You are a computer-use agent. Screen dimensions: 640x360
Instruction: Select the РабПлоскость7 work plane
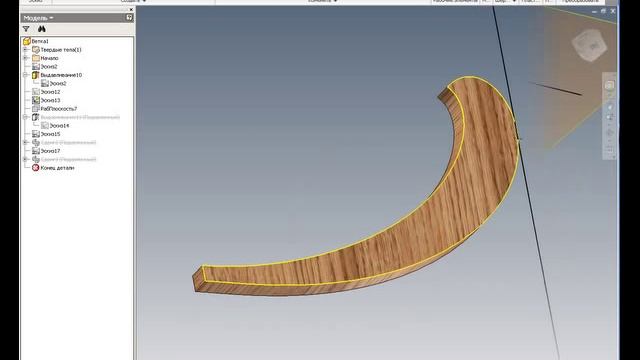point(54,109)
